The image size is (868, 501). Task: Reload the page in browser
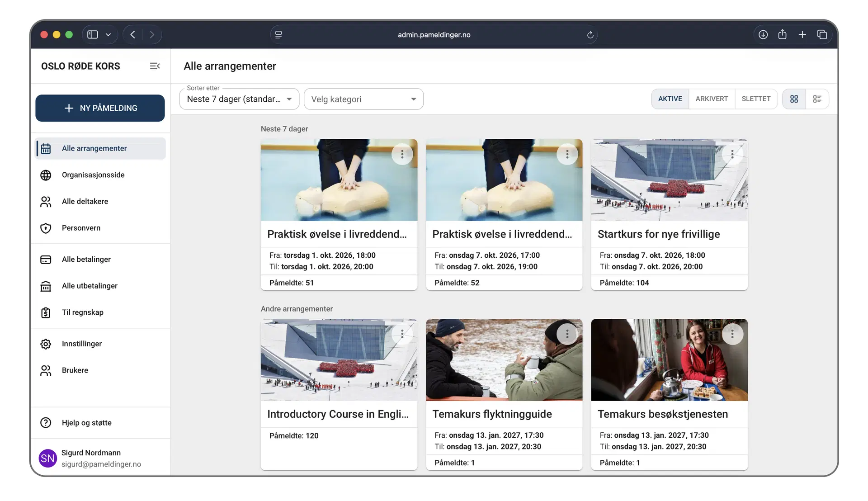click(590, 35)
